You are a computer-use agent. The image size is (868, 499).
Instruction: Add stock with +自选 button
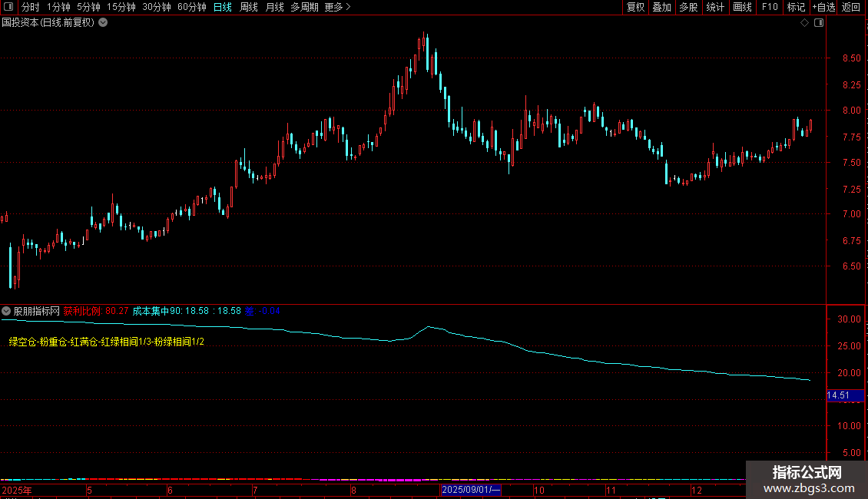click(x=823, y=7)
